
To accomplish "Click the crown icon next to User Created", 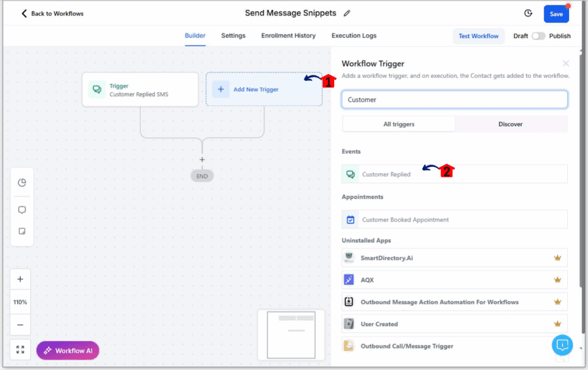I will click(x=557, y=324).
